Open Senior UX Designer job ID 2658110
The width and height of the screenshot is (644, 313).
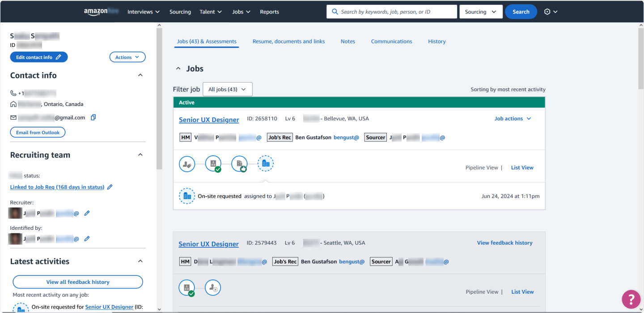tap(209, 120)
